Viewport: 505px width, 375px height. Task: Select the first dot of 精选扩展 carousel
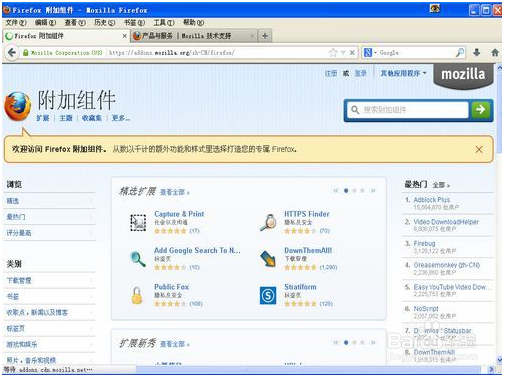tap(346, 191)
